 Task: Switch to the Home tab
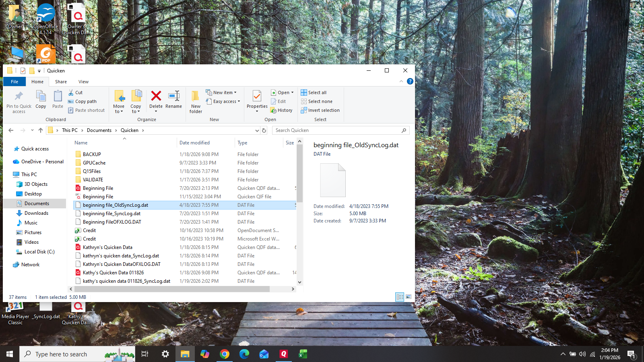tap(37, 82)
